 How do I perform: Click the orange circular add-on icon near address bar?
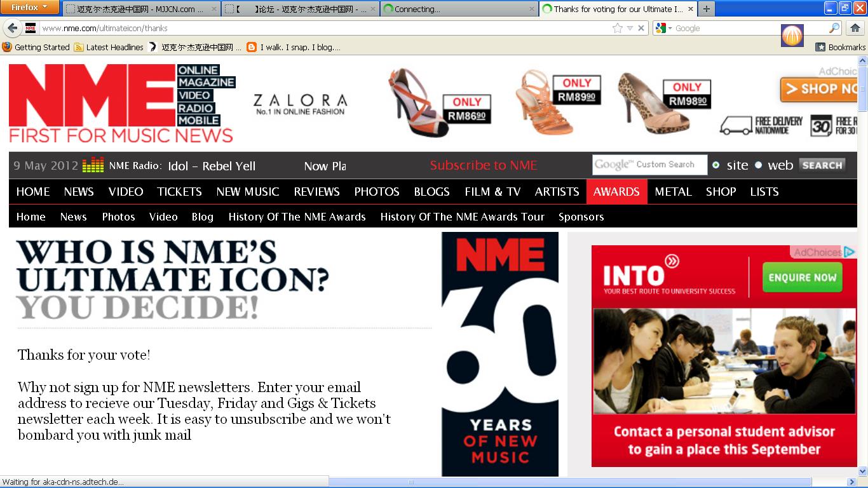[792, 36]
